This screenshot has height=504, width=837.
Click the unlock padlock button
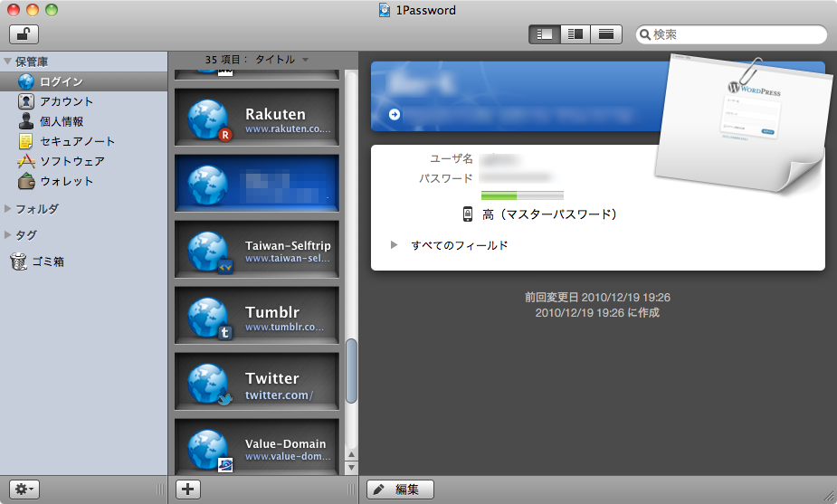pos(24,34)
